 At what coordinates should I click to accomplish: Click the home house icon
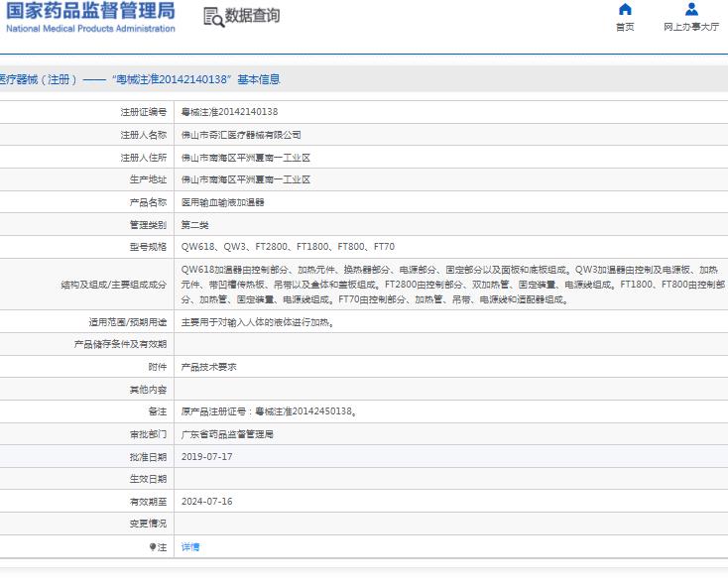[x=625, y=10]
